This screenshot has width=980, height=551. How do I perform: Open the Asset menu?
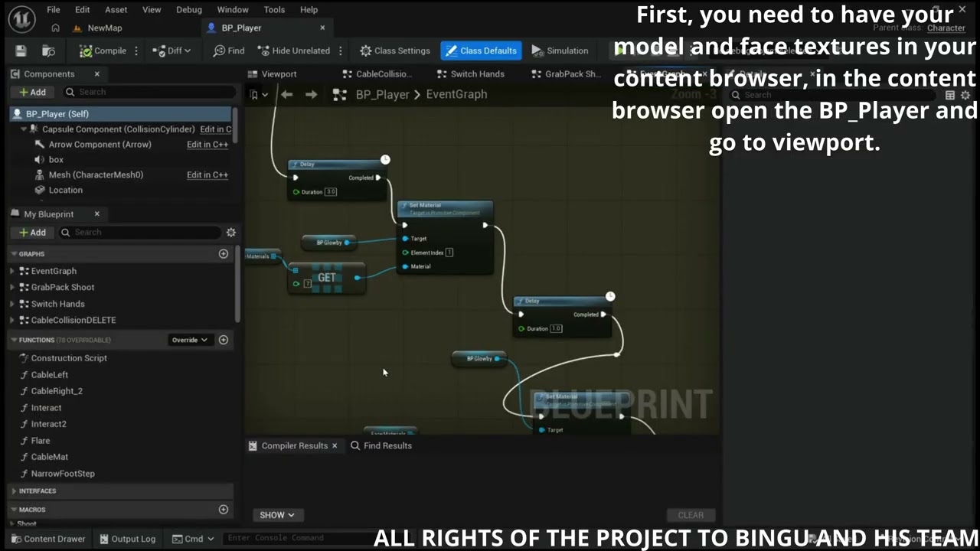click(116, 9)
